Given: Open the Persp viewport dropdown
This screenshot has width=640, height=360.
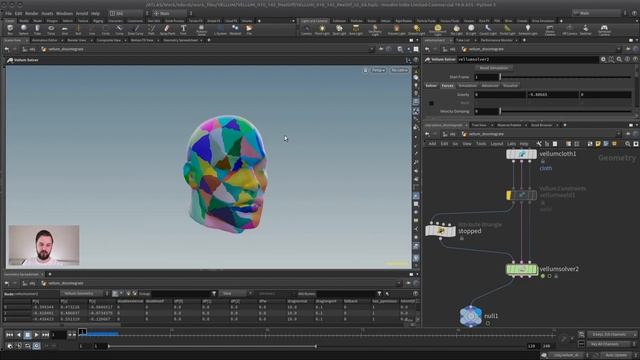Looking at the screenshot, I should click(x=378, y=70).
